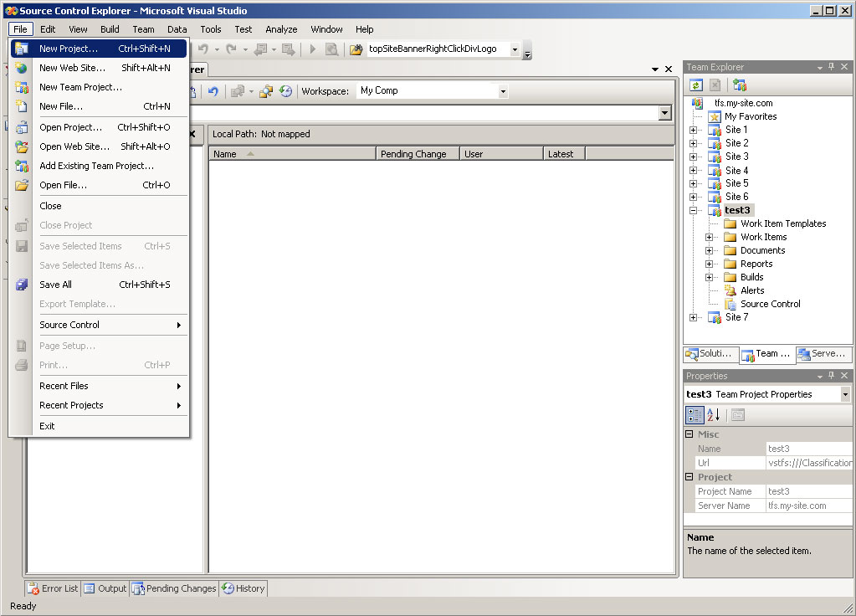Viewport: 856px width, 616px height.
Task: Click the Open File folder icon in menu
Action: [x=21, y=185]
